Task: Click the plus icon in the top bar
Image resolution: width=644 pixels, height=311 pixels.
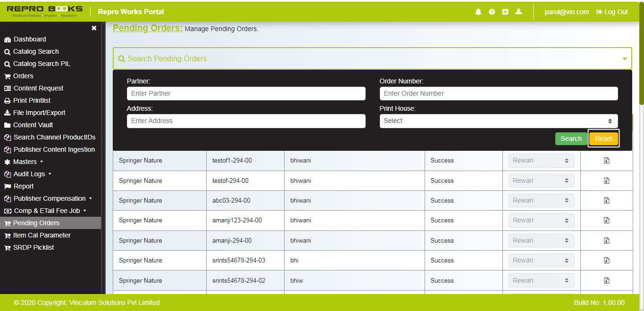Action: [505, 12]
